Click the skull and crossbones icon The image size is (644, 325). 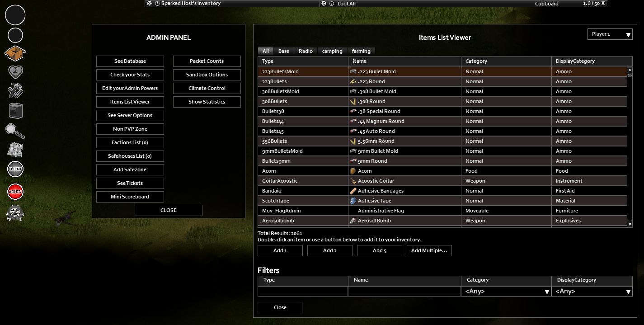(x=15, y=212)
